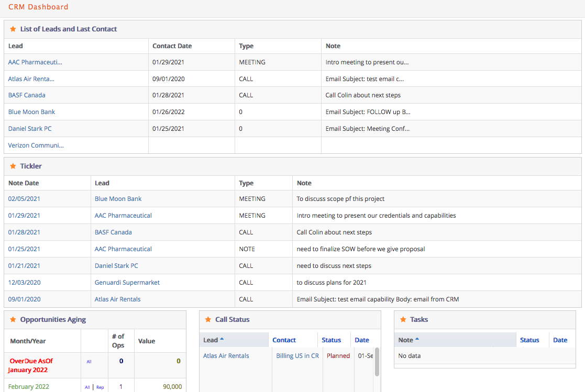The image size is (585, 392).
Task: Open BASF Canada lead in leads list
Action: [27, 95]
